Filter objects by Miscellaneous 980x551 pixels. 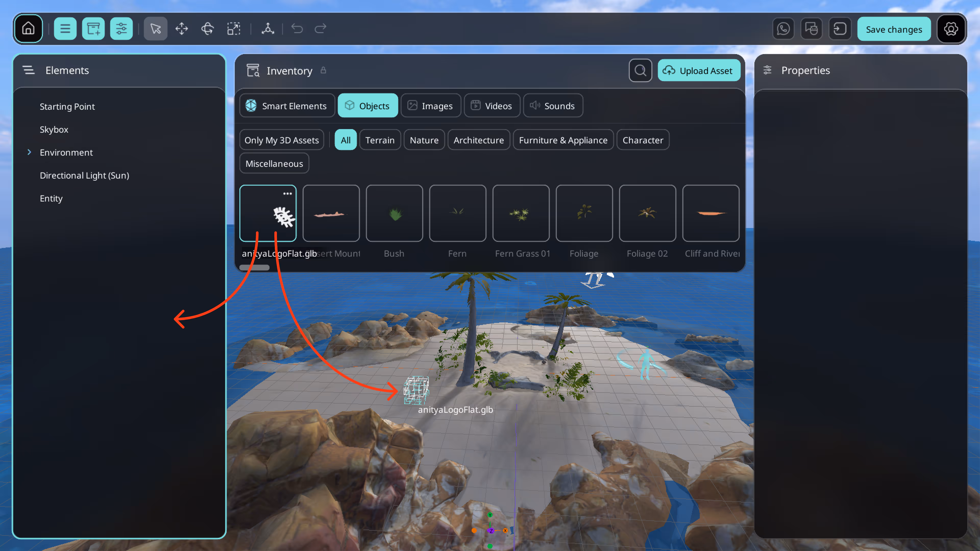[274, 164]
